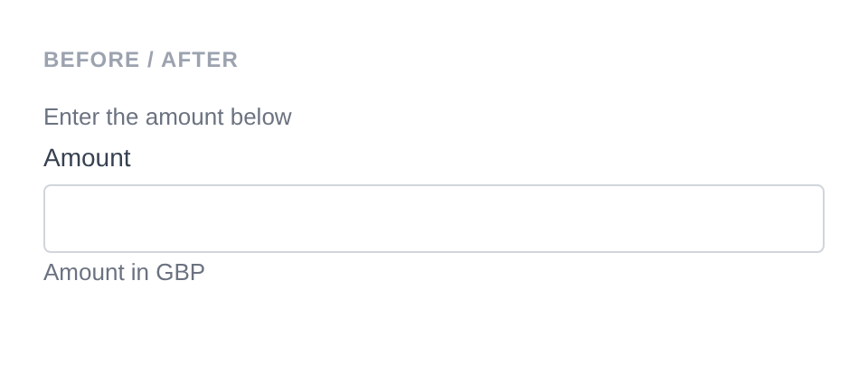
Task: Click the hint text beneath the input box
Action: coord(124,272)
